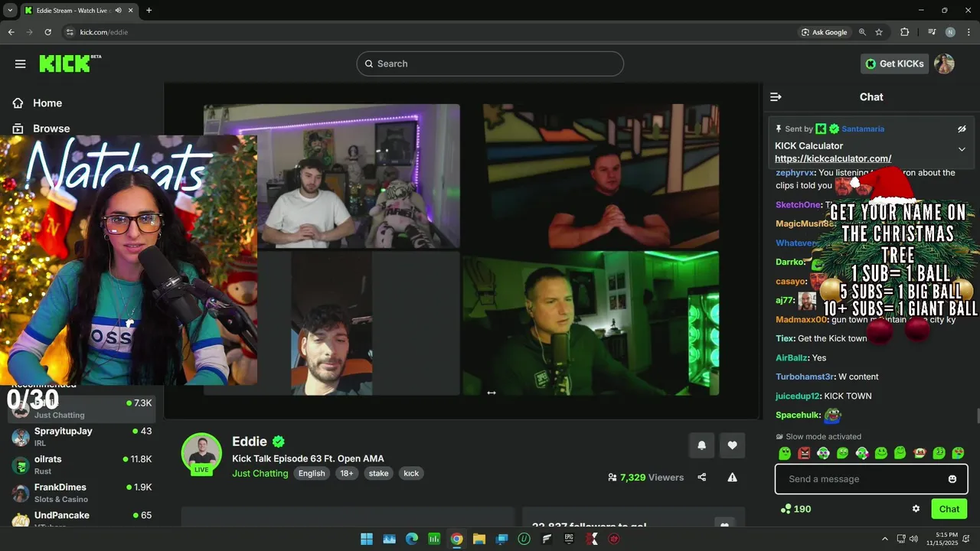
Task: Reload the browser page
Action: 47,32
